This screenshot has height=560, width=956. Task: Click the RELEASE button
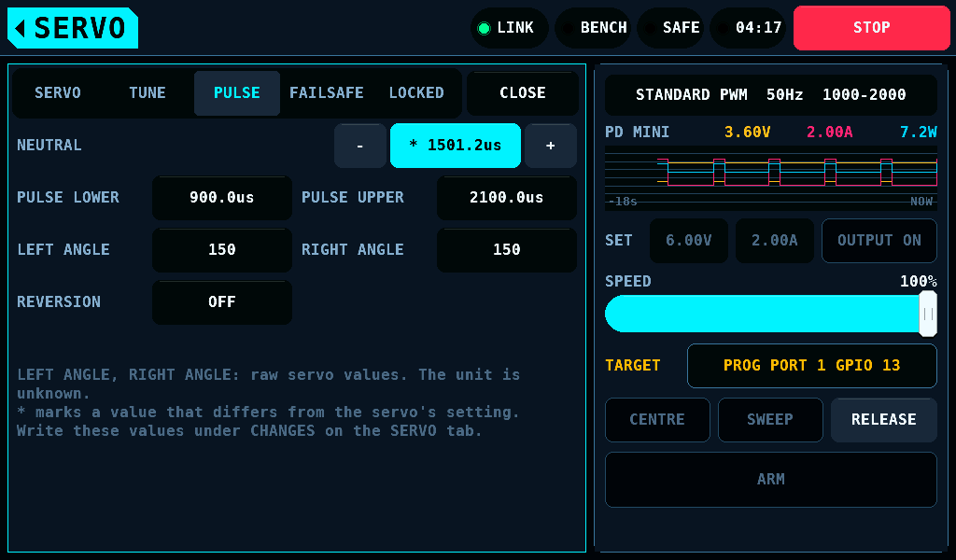884,420
